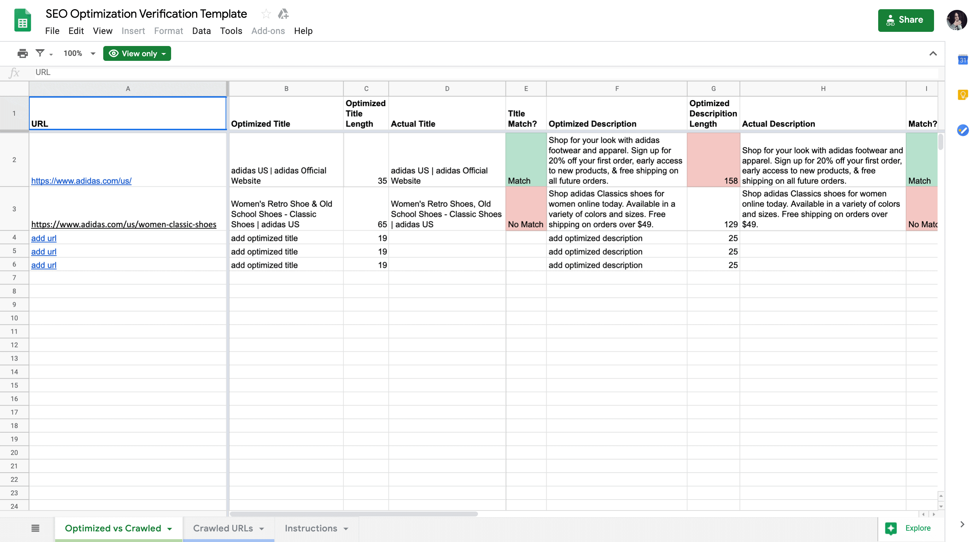This screenshot has width=980, height=542.
Task: Select the green Match cell in column E
Action: pyautogui.click(x=526, y=160)
